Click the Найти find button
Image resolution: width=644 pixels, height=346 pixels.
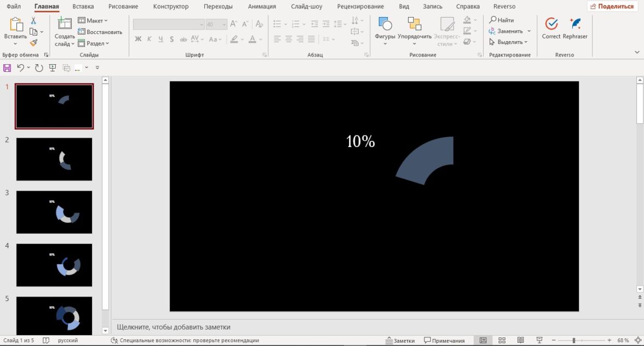502,20
